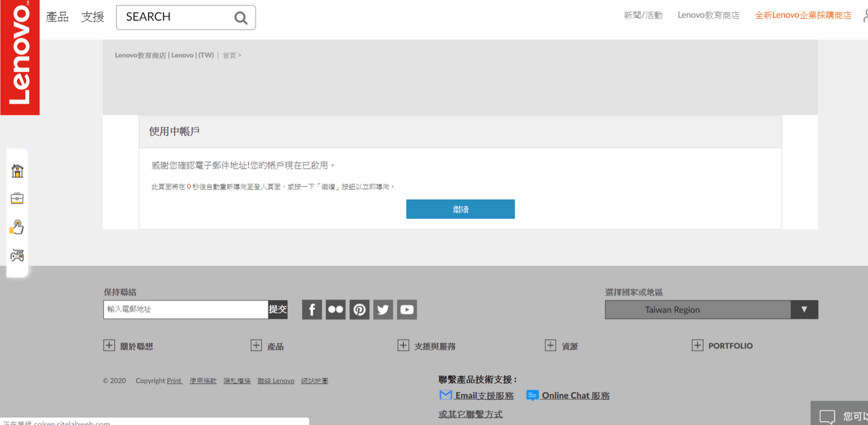
Task: Open the 聯絡 Lenovo footer link
Action: [276, 381]
